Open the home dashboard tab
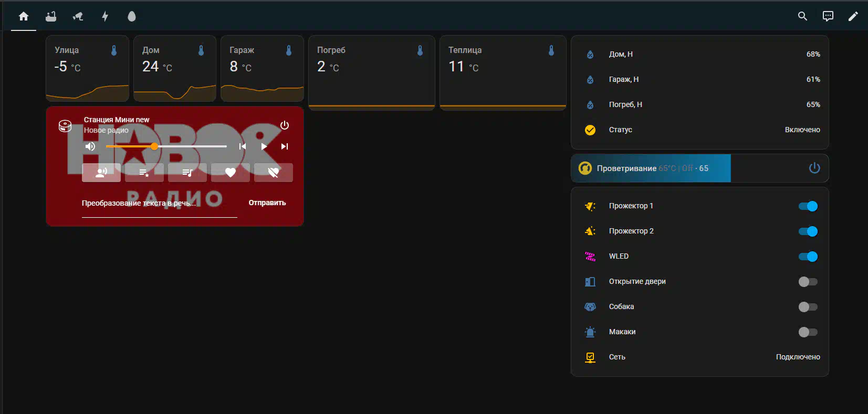This screenshot has width=868, height=414. (24, 16)
